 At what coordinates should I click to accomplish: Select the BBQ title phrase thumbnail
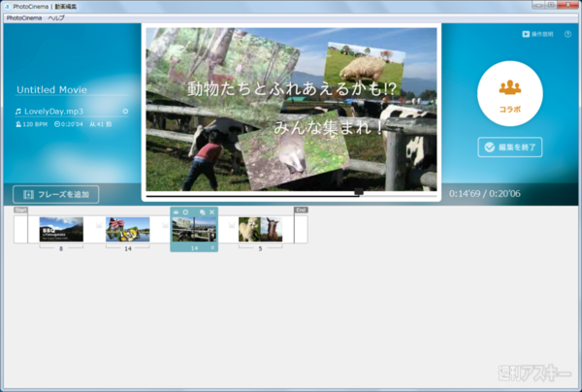click(x=61, y=229)
